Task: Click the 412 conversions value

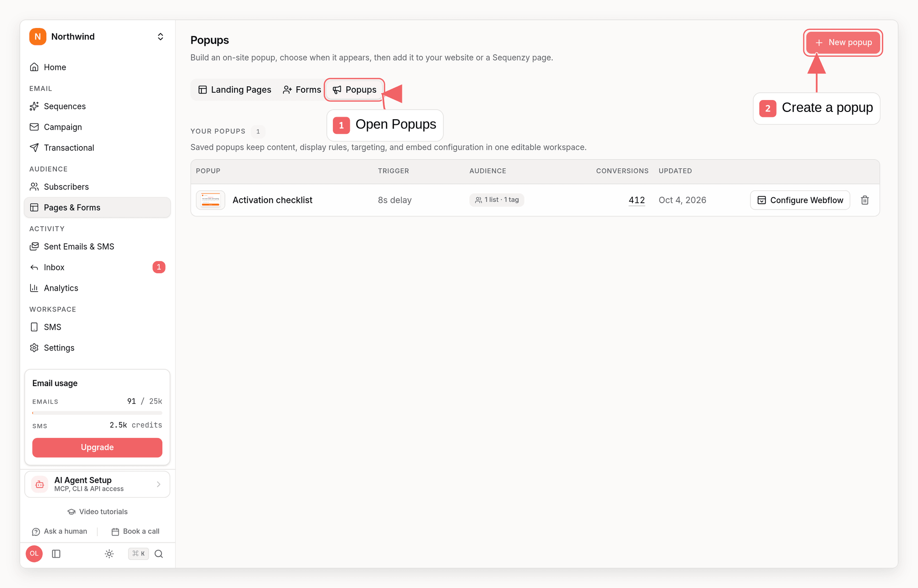Action: click(637, 200)
